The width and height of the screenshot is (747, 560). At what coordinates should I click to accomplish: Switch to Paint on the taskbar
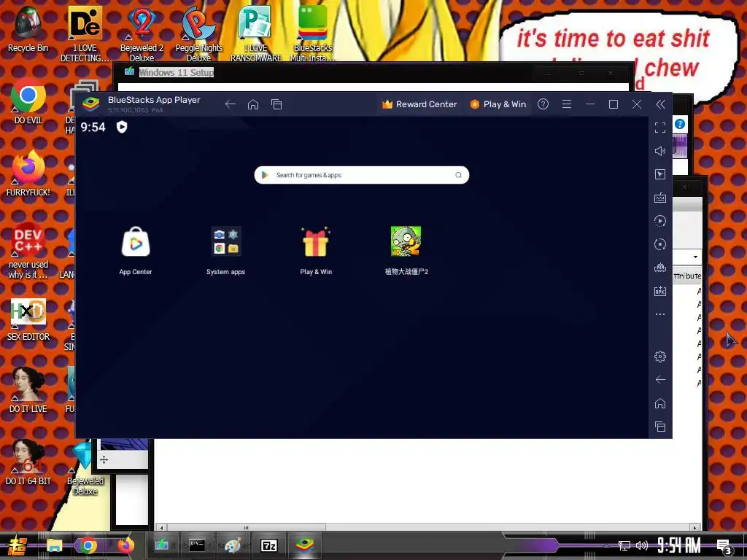[233, 545]
